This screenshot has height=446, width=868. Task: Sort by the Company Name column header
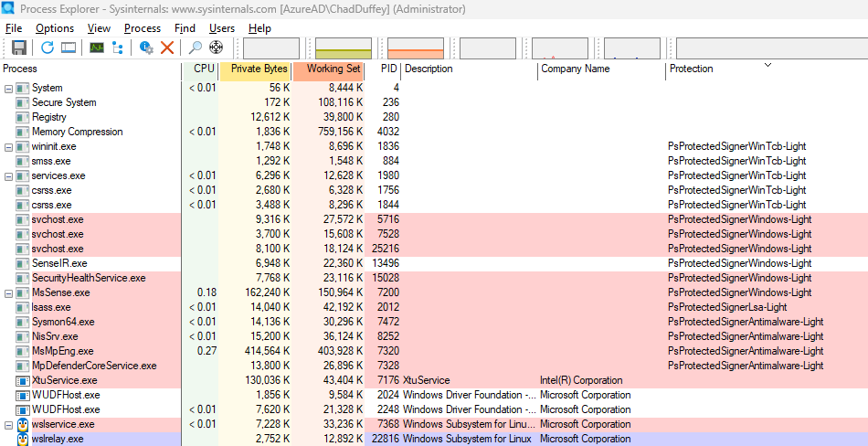coord(601,69)
